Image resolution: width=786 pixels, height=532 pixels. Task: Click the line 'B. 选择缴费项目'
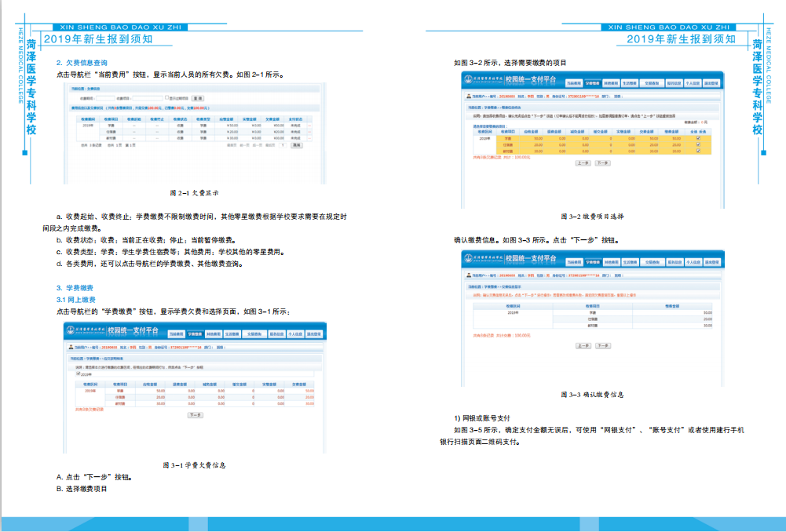coord(82,488)
